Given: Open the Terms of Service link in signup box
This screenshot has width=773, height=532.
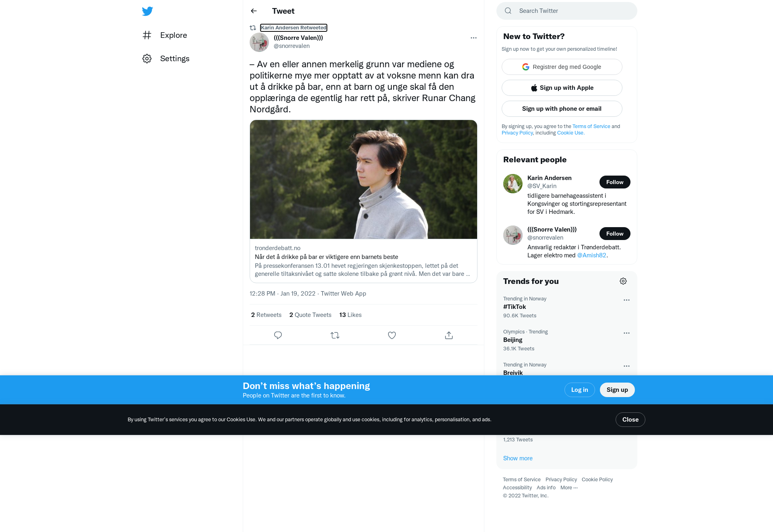Looking at the screenshot, I should click(x=591, y=126).
